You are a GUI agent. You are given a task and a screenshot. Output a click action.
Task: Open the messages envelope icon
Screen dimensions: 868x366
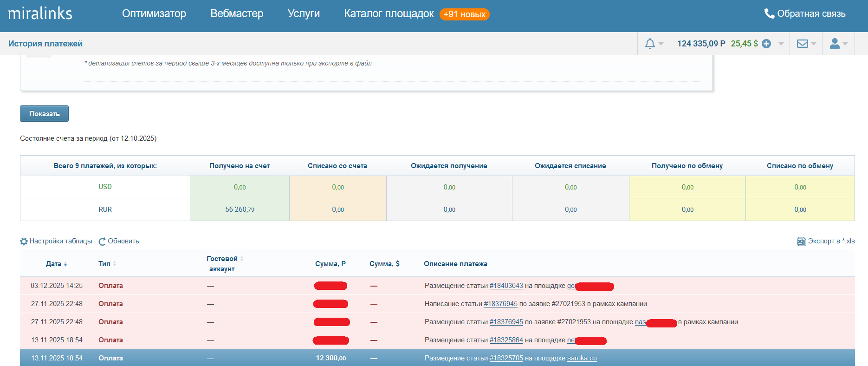(802, 44)
